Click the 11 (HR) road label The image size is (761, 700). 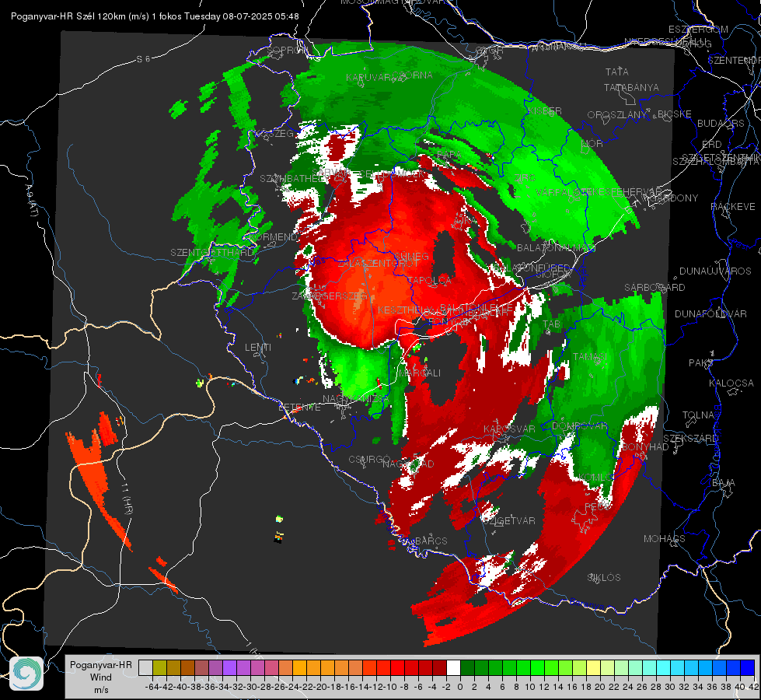pos(127,498)
